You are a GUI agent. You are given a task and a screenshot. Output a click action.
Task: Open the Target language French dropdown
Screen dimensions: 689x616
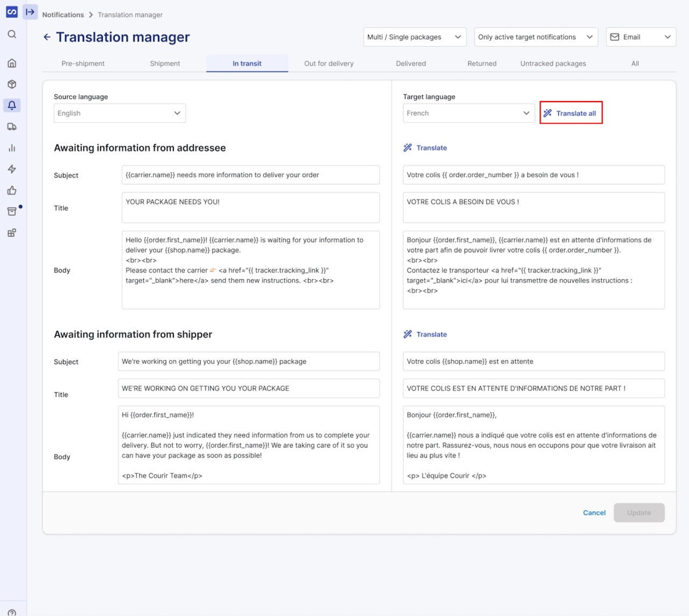tap(468, 114)
